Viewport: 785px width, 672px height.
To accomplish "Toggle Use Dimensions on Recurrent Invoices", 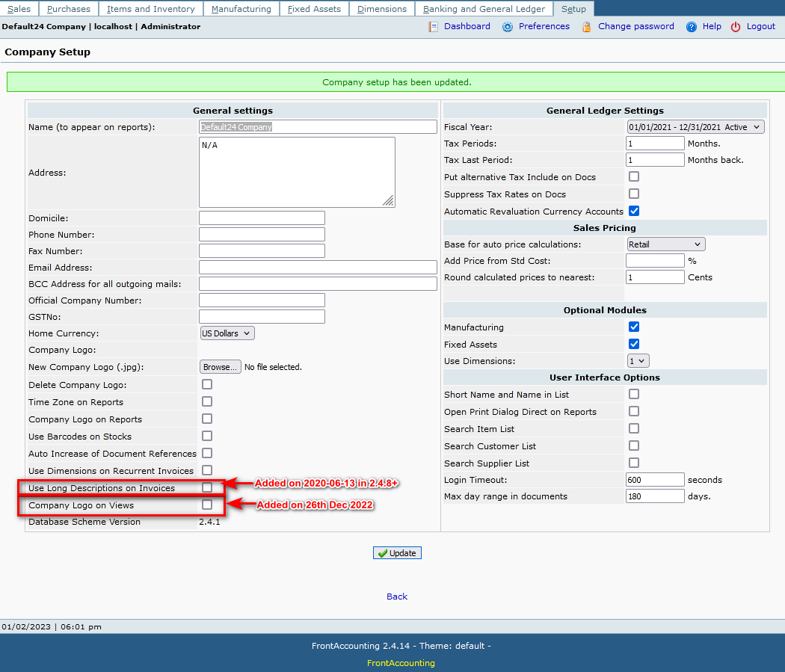I will 207,470.
